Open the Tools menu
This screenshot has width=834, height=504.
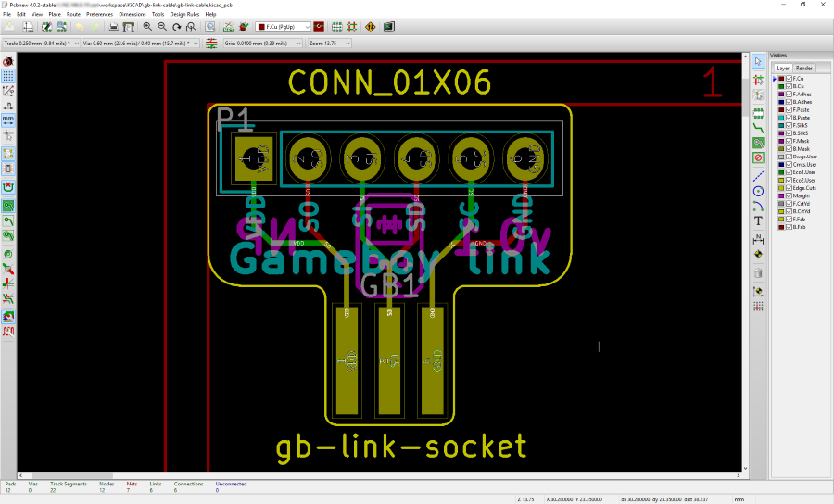point(158,14)
